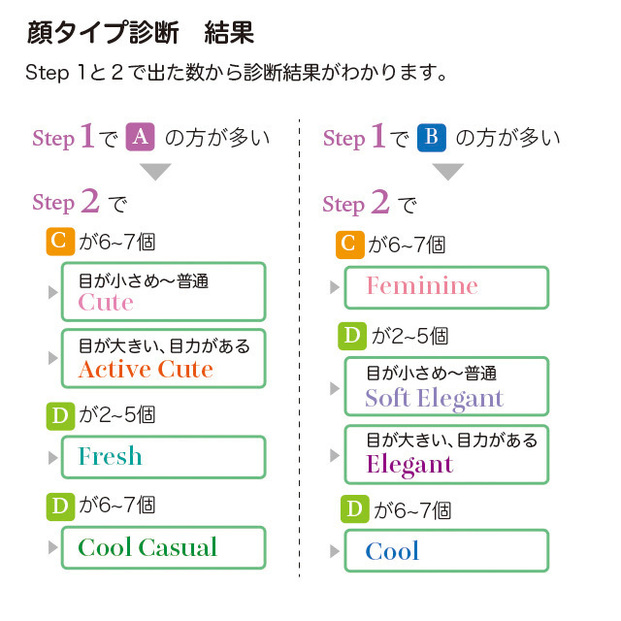This screenshot has width=621, height=621.
Task: Click the gray down arrow under B
Action: tap(446, 172)
